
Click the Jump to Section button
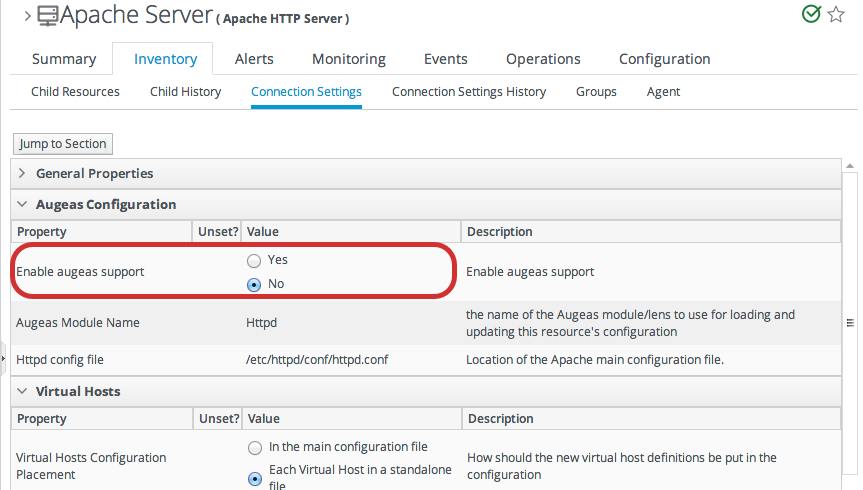(63, 144)
